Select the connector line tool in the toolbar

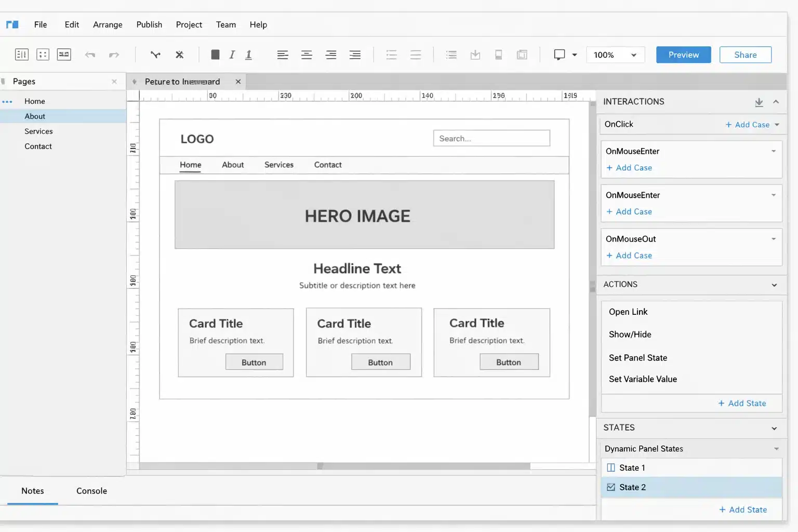155,55
